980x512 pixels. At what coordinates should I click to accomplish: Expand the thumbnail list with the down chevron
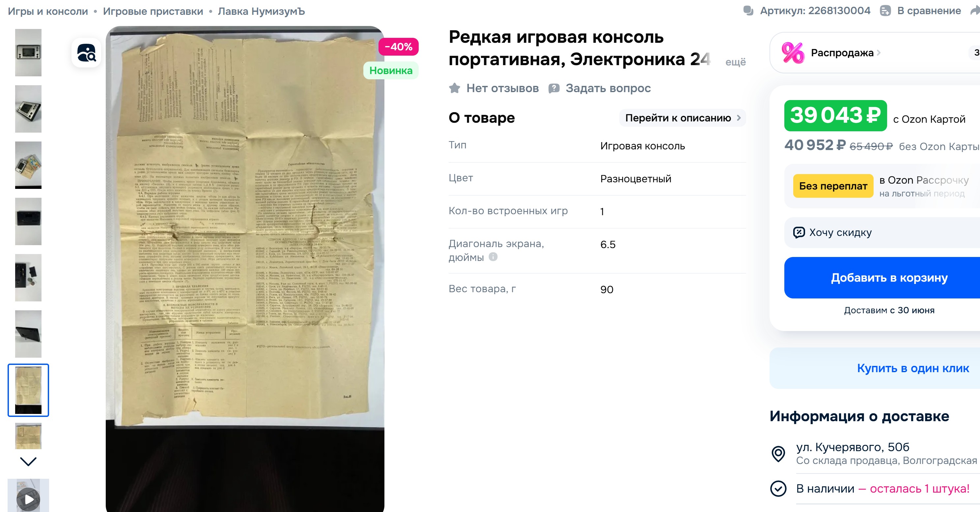point(28,461)
